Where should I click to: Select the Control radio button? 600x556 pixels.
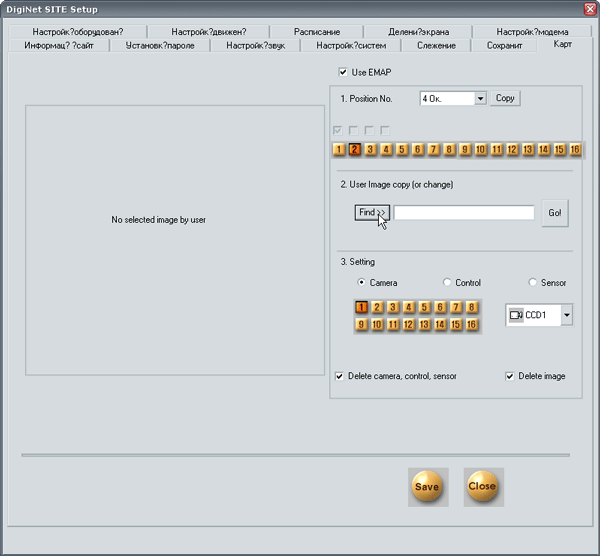[447, 282]
